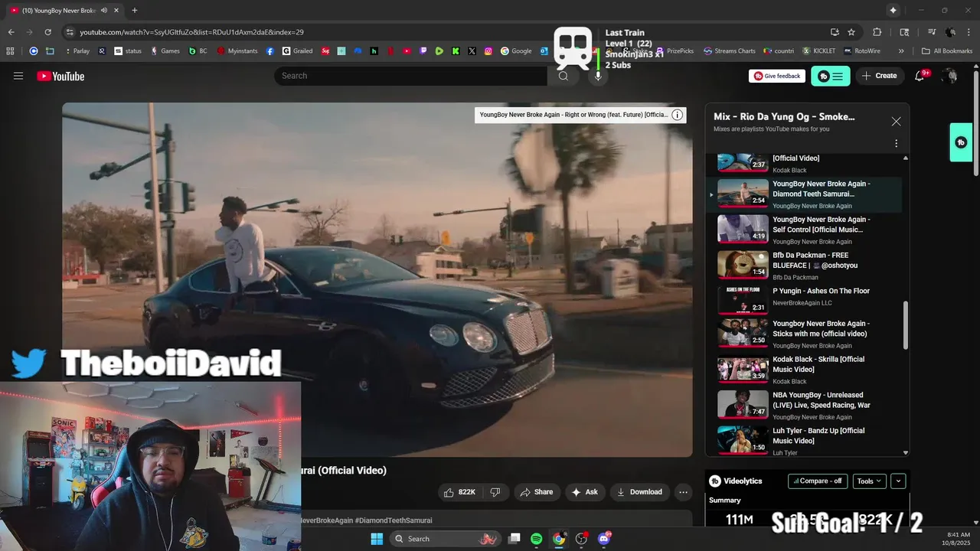Viewport: 980px width, 551px height.
Task: Open the video info card icon
Action: coord(677,115)
